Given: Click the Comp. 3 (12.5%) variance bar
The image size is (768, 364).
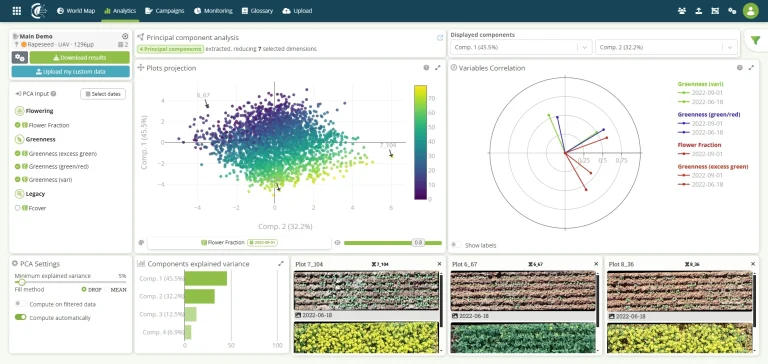Looking at the screenshot, I should [191, 315].
